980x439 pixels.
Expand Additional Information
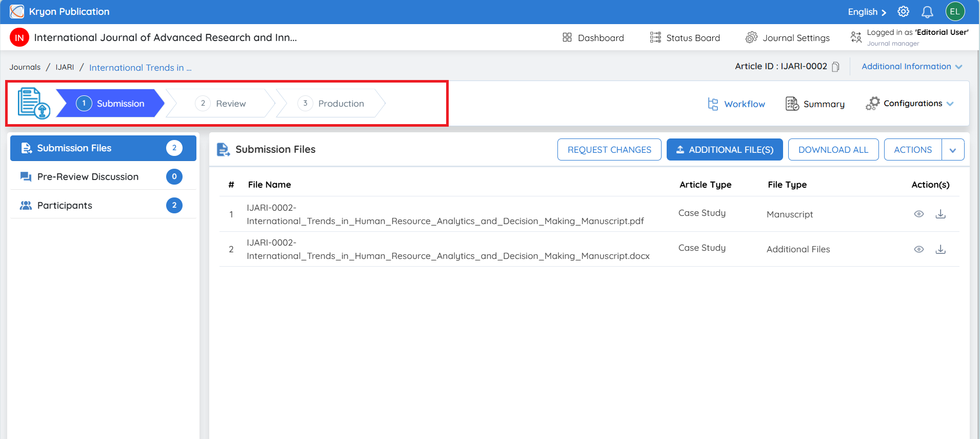912,67
